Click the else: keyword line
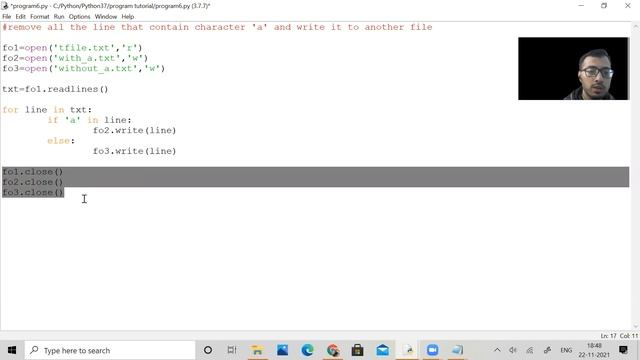640x360 pixels. click(61, 141)
